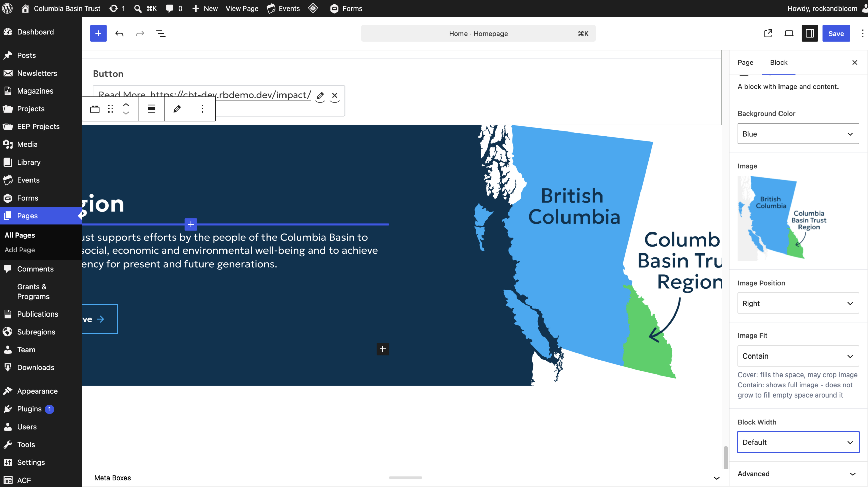Open the Howdy, rockandbloom account menu
This screenshot has width=868, height=487.
coord(827,8)
